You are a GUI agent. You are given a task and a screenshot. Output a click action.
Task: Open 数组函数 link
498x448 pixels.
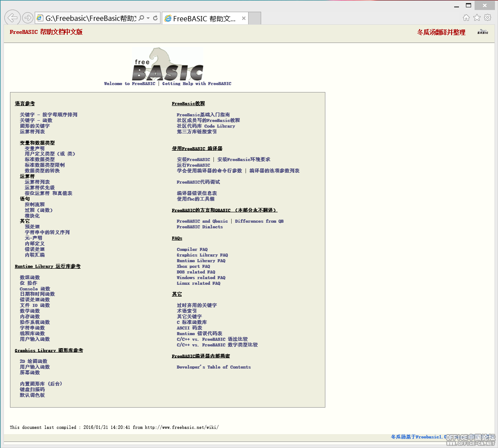(x=30, y=277)
